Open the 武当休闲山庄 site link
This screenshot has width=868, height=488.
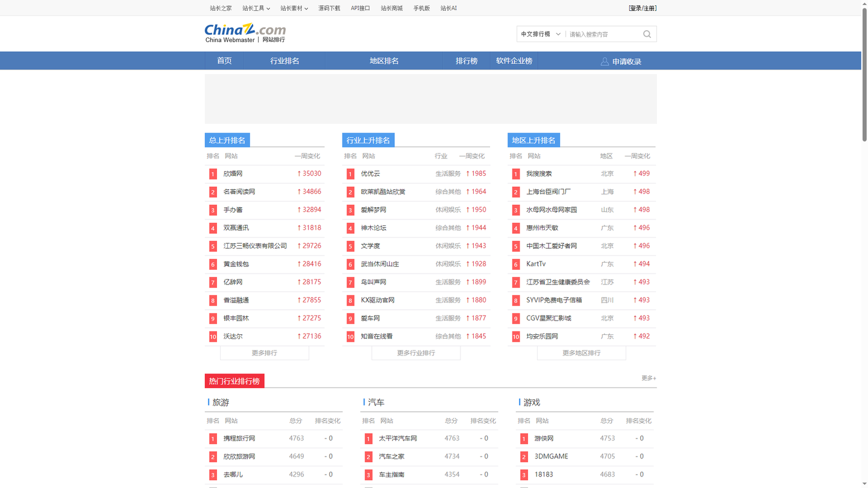pos(380,264)
